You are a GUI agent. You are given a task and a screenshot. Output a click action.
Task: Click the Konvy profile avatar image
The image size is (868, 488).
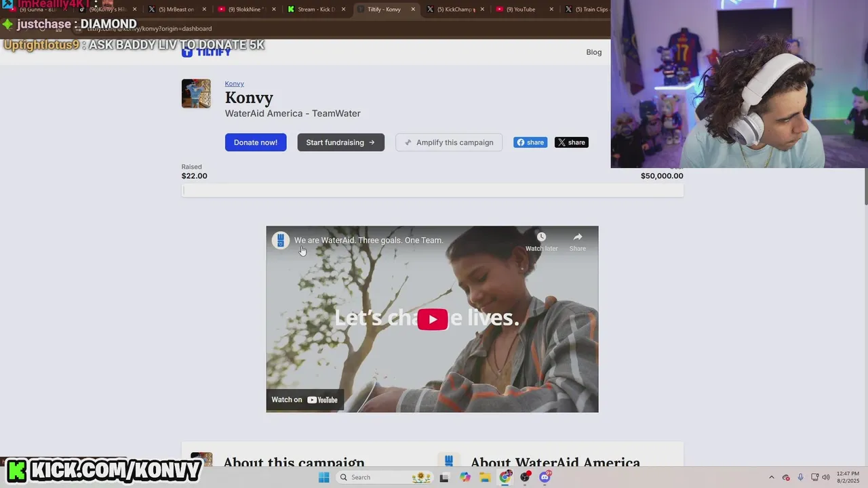[196, 94]
